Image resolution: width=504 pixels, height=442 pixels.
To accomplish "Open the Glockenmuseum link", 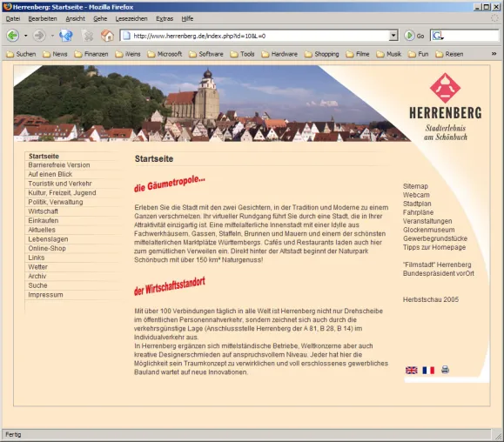I will [429, 230].
